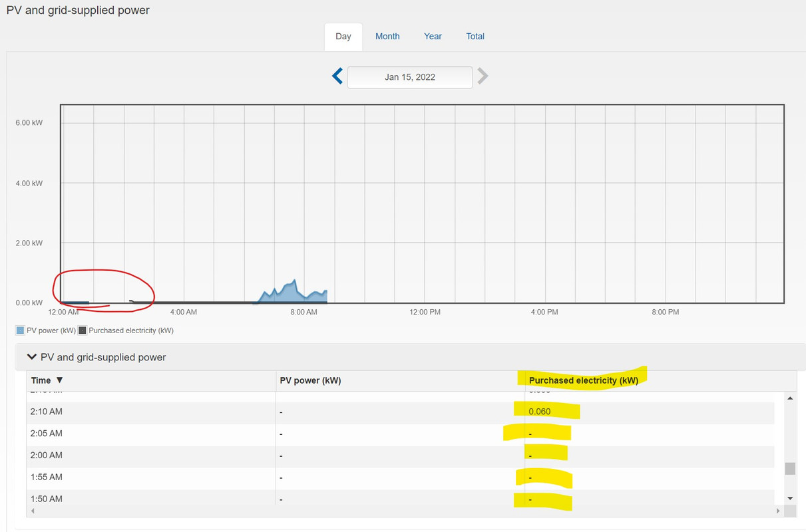Click table scrollbar up arrow
This screenshot has height=532, width=806.
(790, 398)
